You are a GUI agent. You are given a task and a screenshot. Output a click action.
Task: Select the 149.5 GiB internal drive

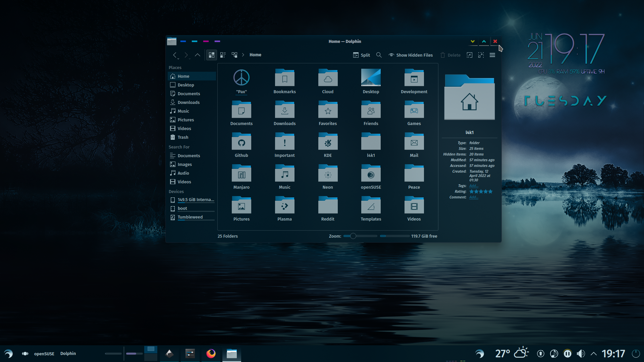192,200
